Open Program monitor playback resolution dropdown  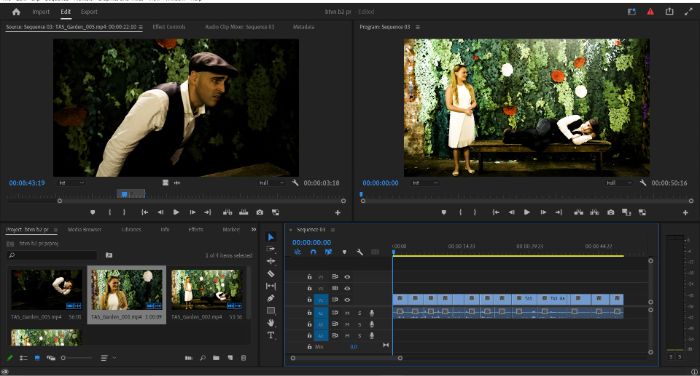point(619,183)
